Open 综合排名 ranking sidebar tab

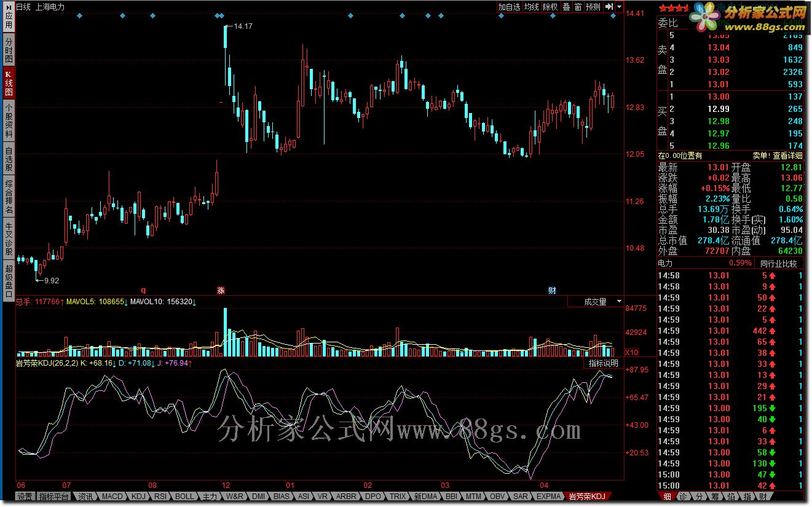[9, 197]
